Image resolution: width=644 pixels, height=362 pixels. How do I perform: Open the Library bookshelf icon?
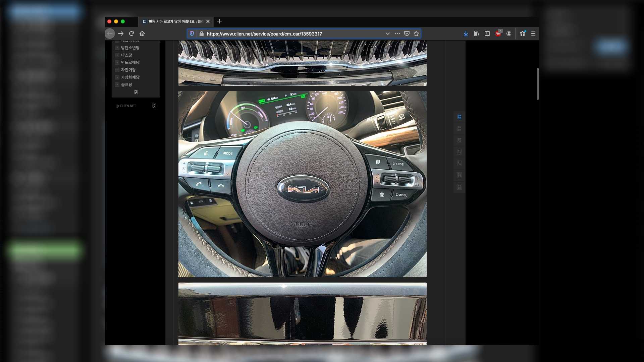[476, 34]
